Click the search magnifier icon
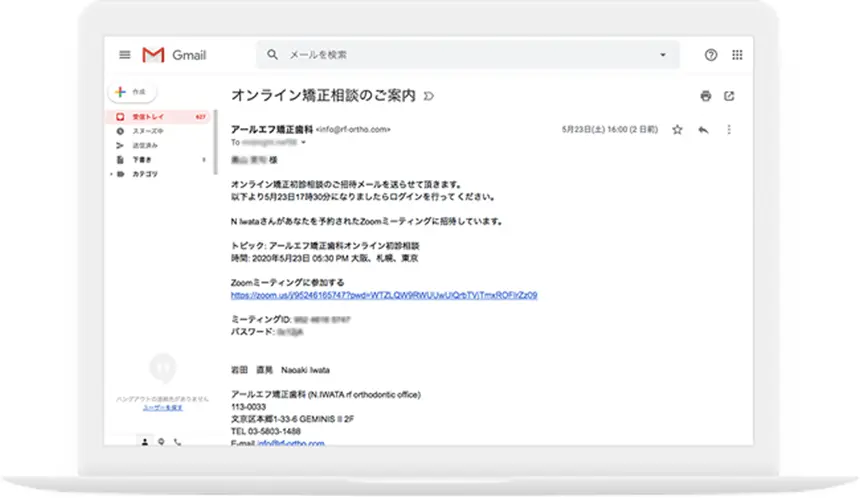 pyautogui.click(x=272, y=55)
